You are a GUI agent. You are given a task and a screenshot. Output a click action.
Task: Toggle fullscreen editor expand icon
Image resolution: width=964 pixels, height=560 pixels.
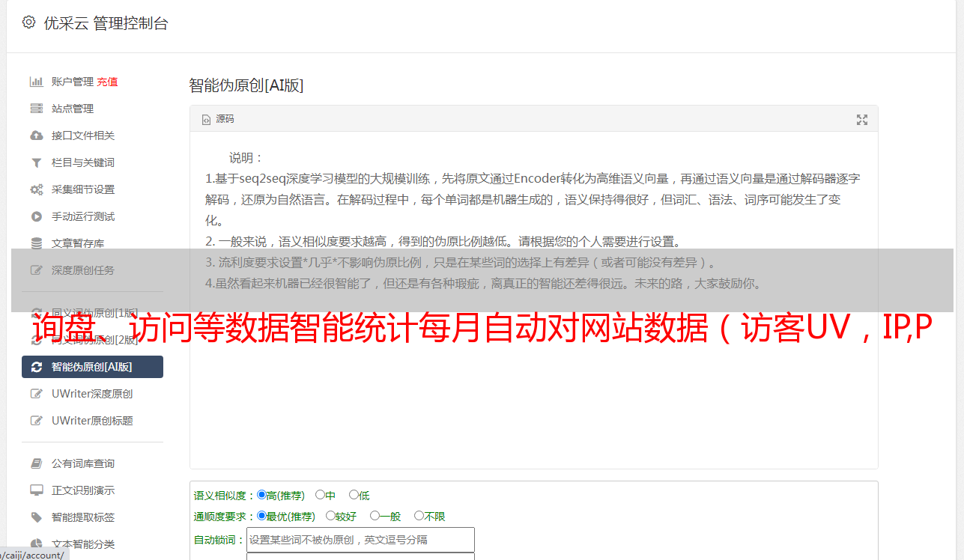click(862, 120)
